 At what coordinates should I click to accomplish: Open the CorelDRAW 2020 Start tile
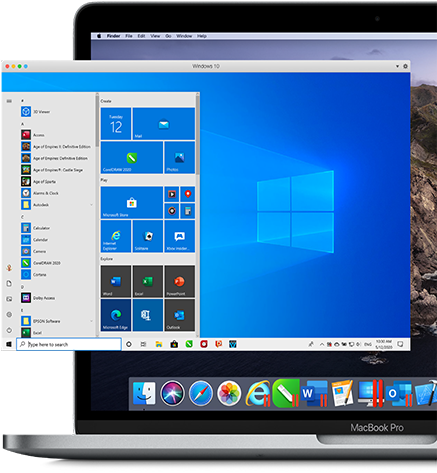(x=132, y=157)
